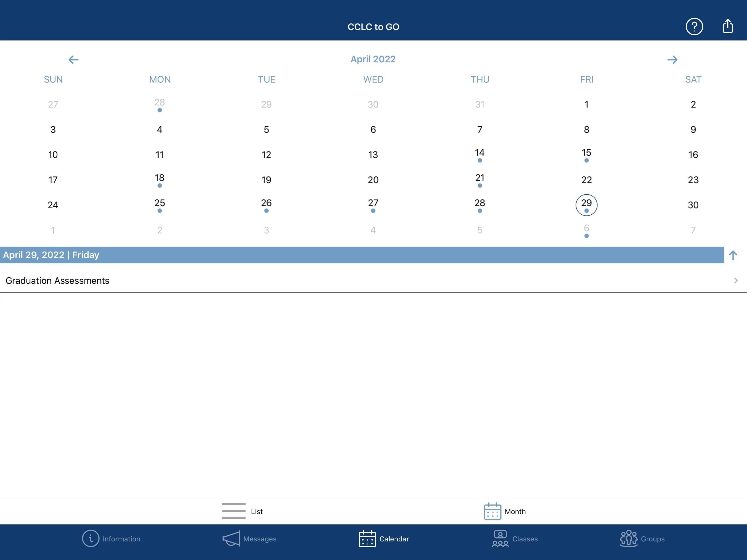Open Graduation Assessments event chevron
747x560 pixels.
(736, 280)
